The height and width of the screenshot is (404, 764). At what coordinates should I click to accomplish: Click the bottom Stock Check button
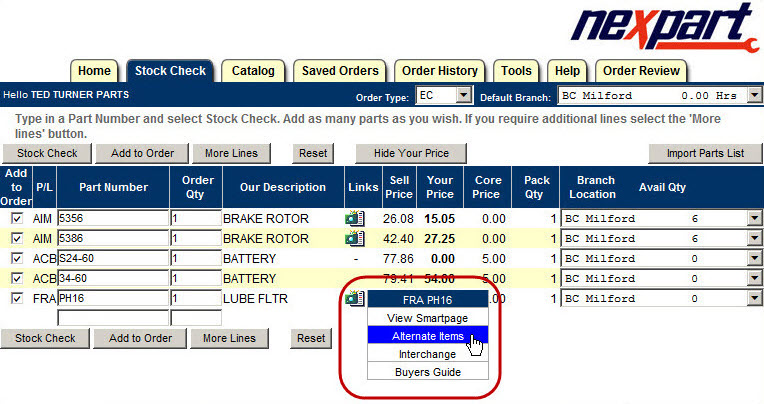tap(45, 338)
